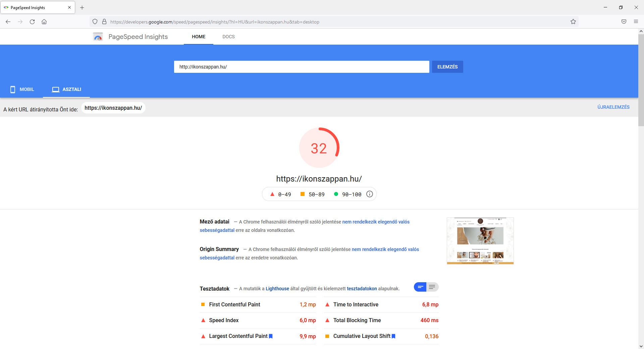Go to the browser home page icon
Screen dimensions: 644x349
pos(44,22)
